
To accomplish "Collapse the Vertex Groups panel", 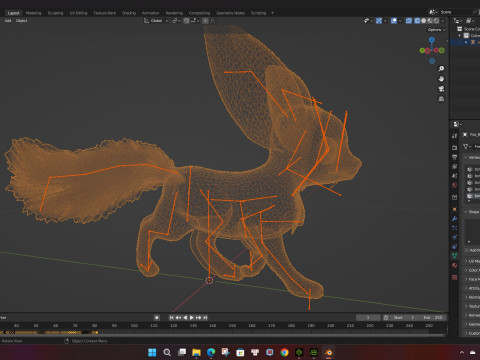I will 467,157.
